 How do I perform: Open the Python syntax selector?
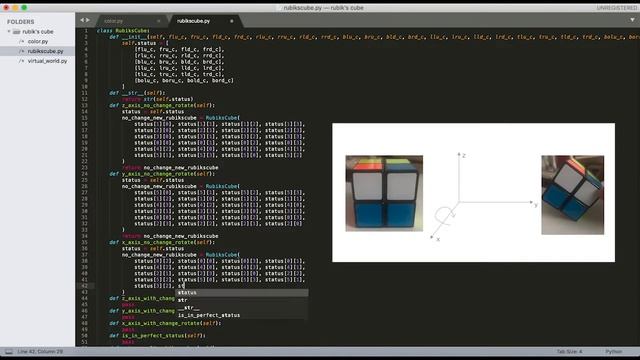click(x=613, y=351)
